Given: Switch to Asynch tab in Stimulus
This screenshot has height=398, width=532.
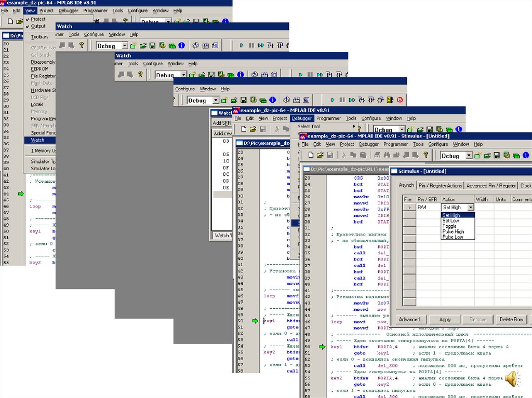Looking at the screenshot, I should tap(406, 185).
